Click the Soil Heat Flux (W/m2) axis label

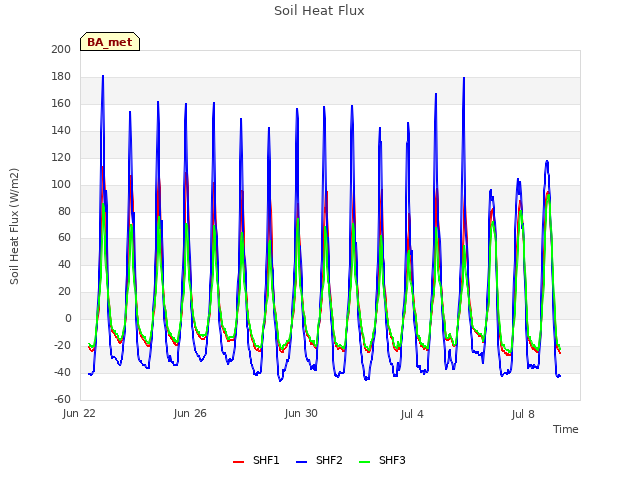point(14,226)
